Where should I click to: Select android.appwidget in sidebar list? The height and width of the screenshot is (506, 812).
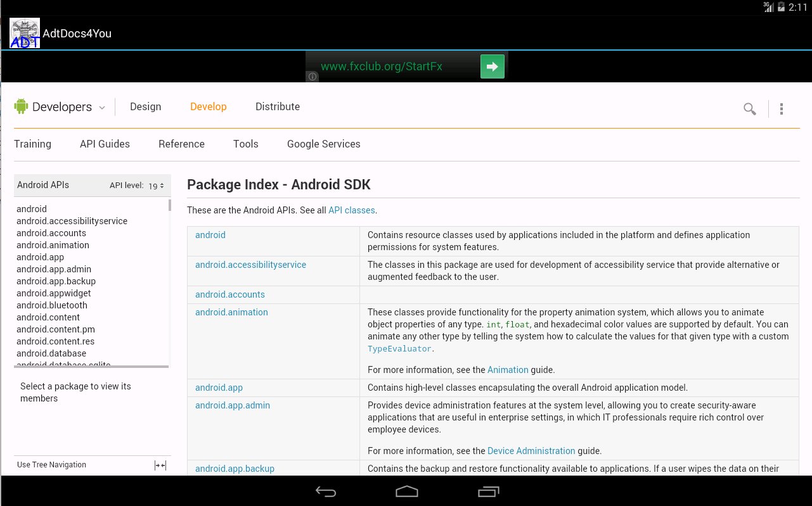point(54,293)
